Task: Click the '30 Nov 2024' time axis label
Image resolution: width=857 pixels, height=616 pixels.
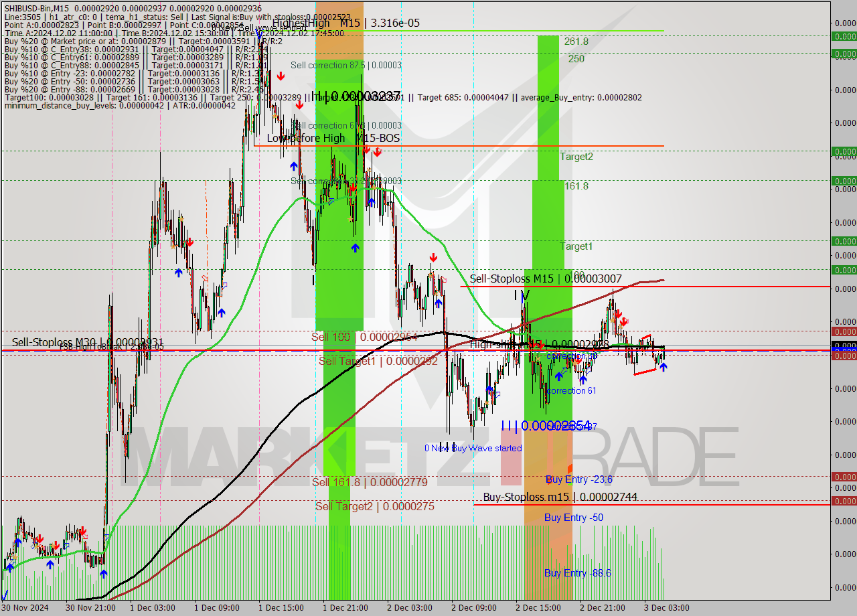Action: coord(25,608)
